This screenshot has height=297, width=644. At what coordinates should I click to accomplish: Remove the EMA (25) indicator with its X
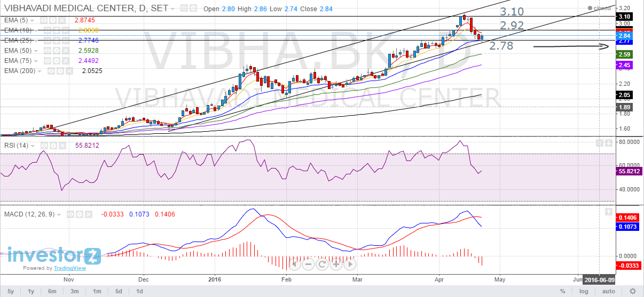pyautogui.click(x=66, y=41)
